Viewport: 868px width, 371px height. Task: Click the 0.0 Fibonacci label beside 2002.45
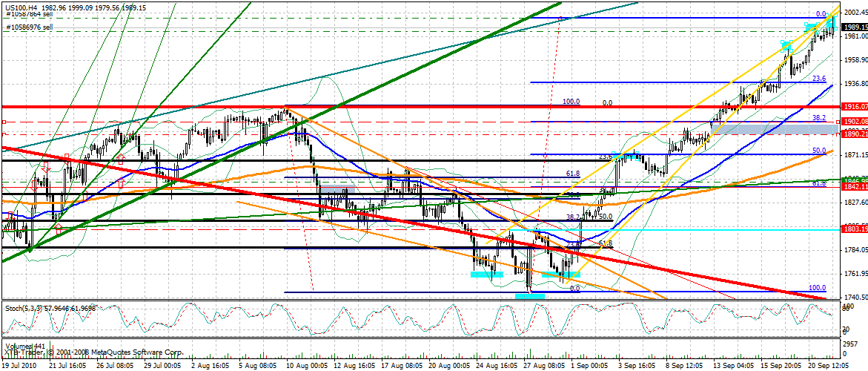coord(821,14)
